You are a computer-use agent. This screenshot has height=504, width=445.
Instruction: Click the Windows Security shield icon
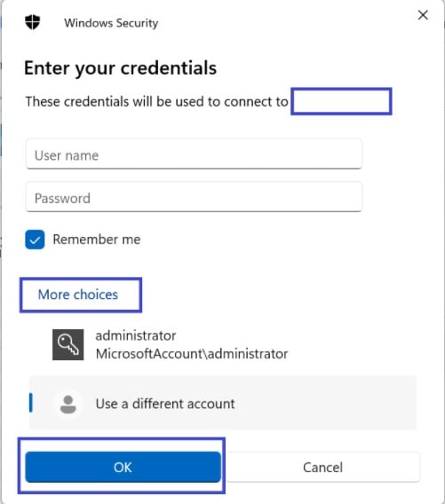click(x=33, y=22)
